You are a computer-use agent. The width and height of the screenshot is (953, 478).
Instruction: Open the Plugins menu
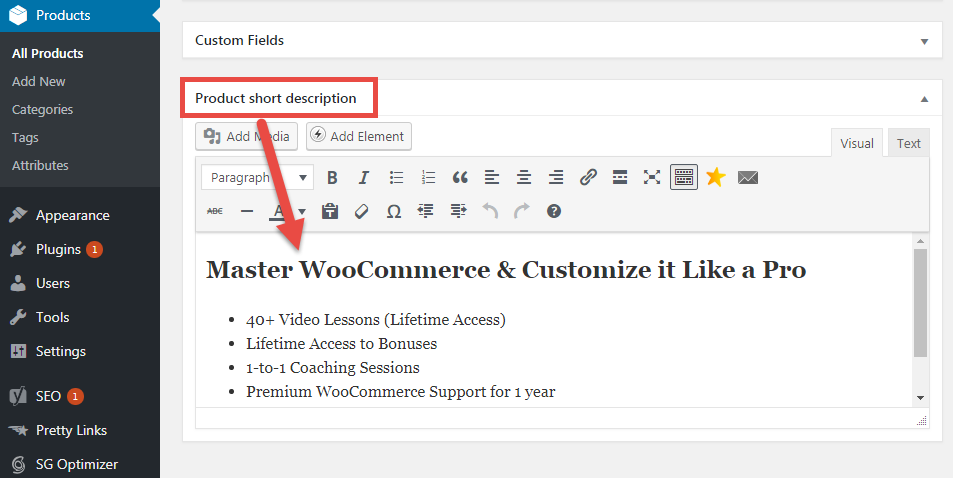[x=80, y=249]
